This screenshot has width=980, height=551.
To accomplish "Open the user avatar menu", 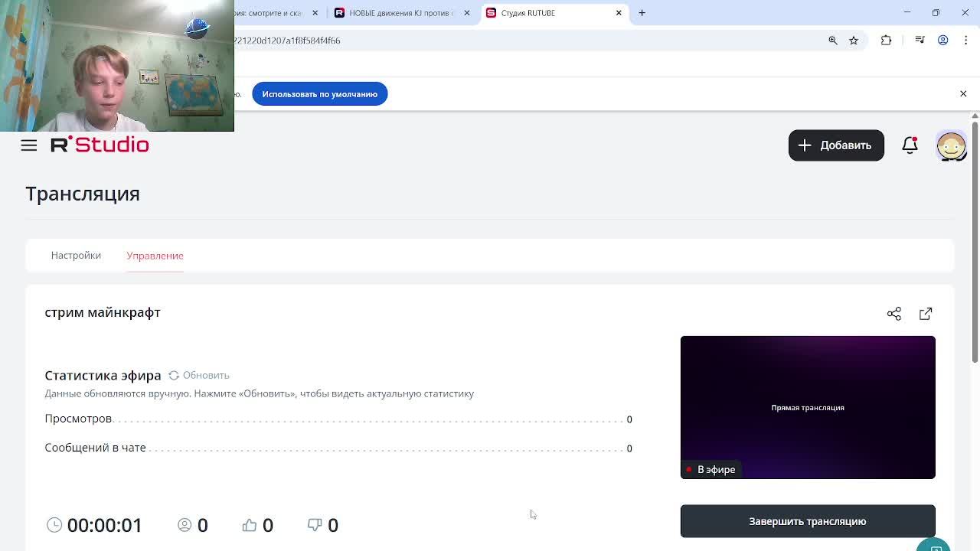I will click(x=951, y=145).
